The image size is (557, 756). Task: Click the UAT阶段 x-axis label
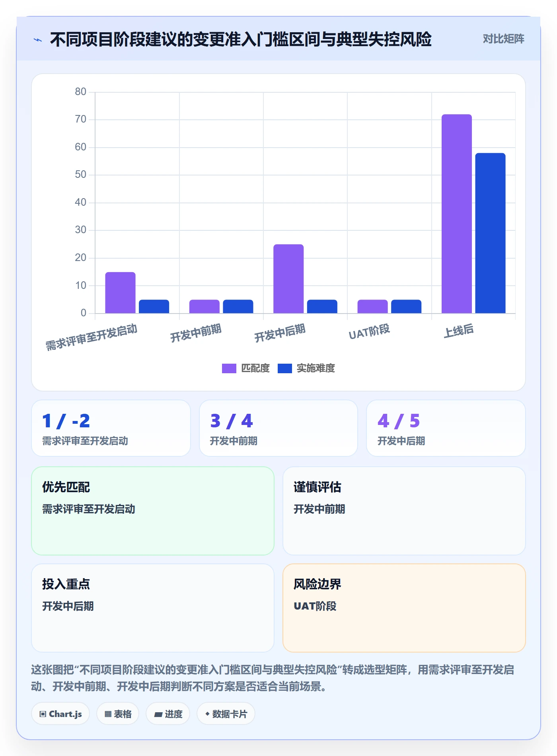click(x=369, y=332)
